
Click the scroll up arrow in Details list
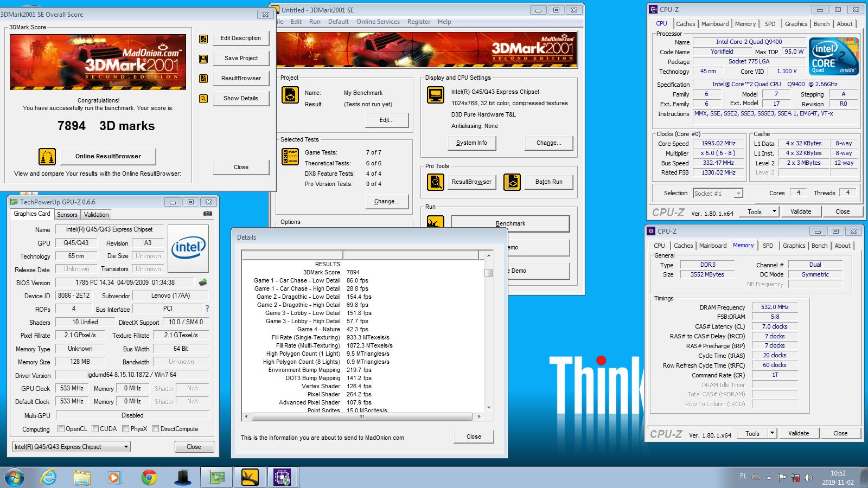pos(488,255)
